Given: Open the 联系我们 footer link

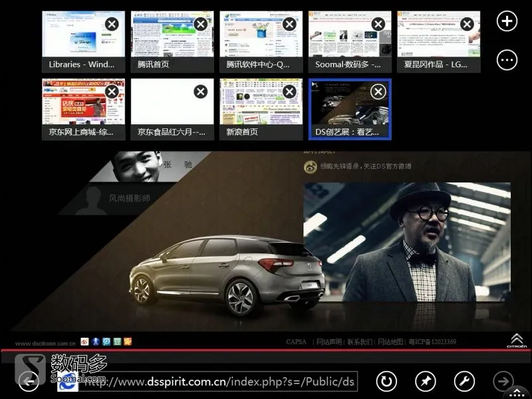Looking at the screenshot, I should pyautogui.click(x=360, y=342).
